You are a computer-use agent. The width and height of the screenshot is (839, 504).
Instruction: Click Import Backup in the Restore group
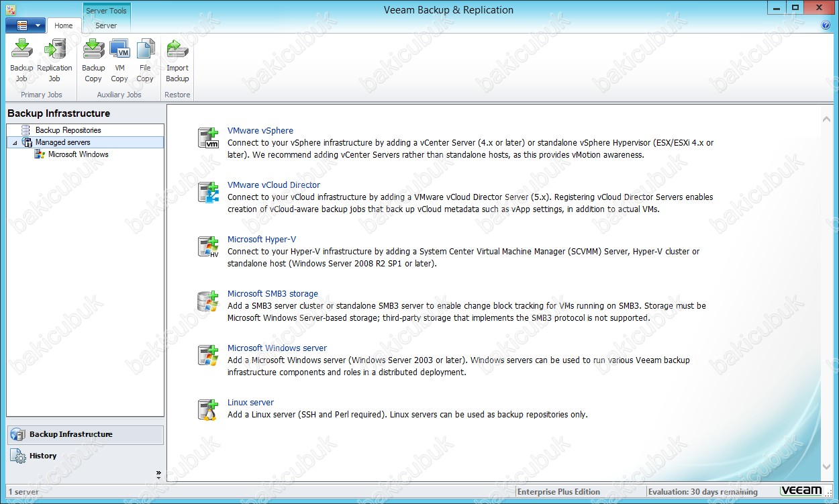click(177, 61)
